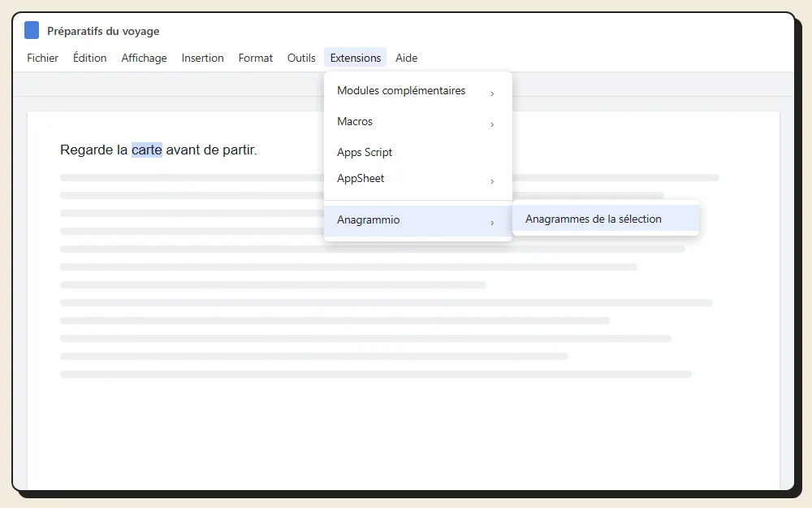
Task: Select the Anagrammio menu entry
Action: (x=418, y=220)
